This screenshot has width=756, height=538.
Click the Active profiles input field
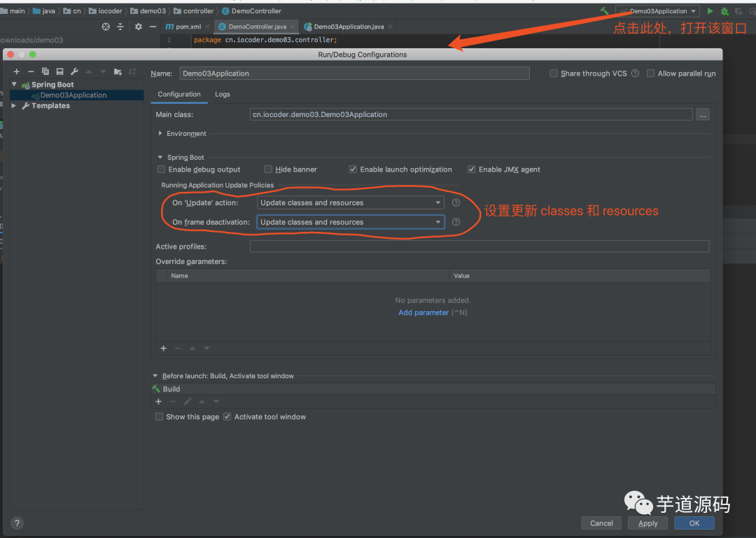(x=479, y=247)
